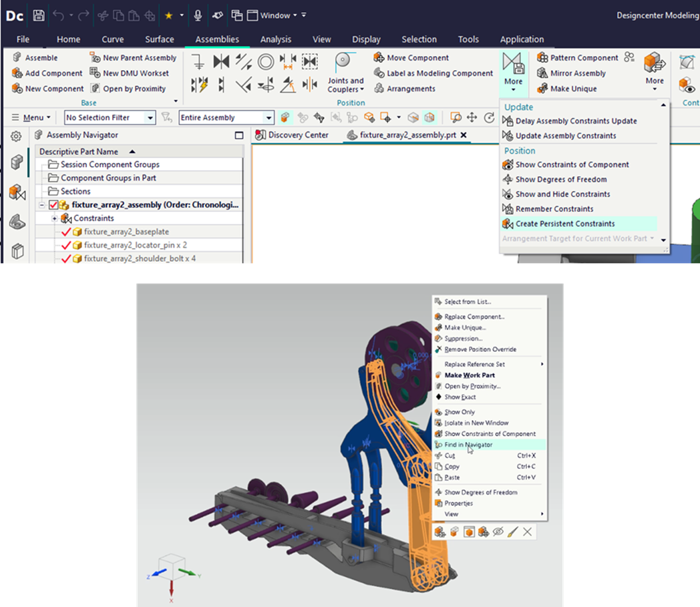Toggle red checkmark of fixture_array2_baseplate
This screenshot has width=700, height=607.
(67, 232)
